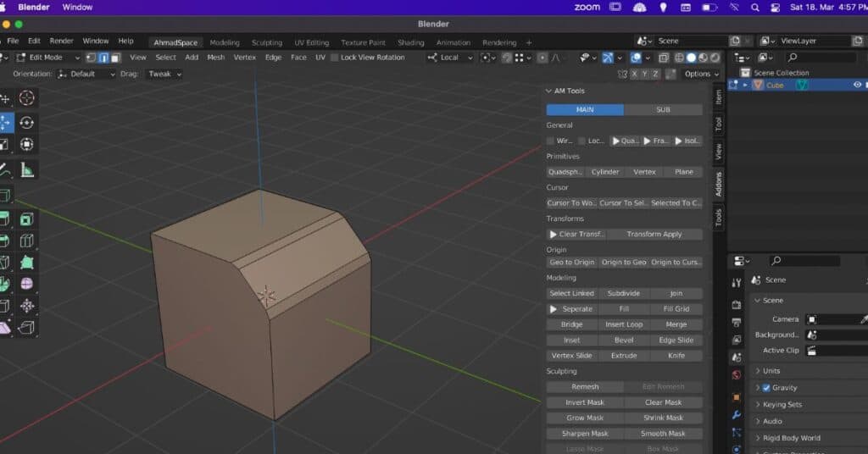Toggle Loc. checkbox in AM Tools General

tap(581, 141)
